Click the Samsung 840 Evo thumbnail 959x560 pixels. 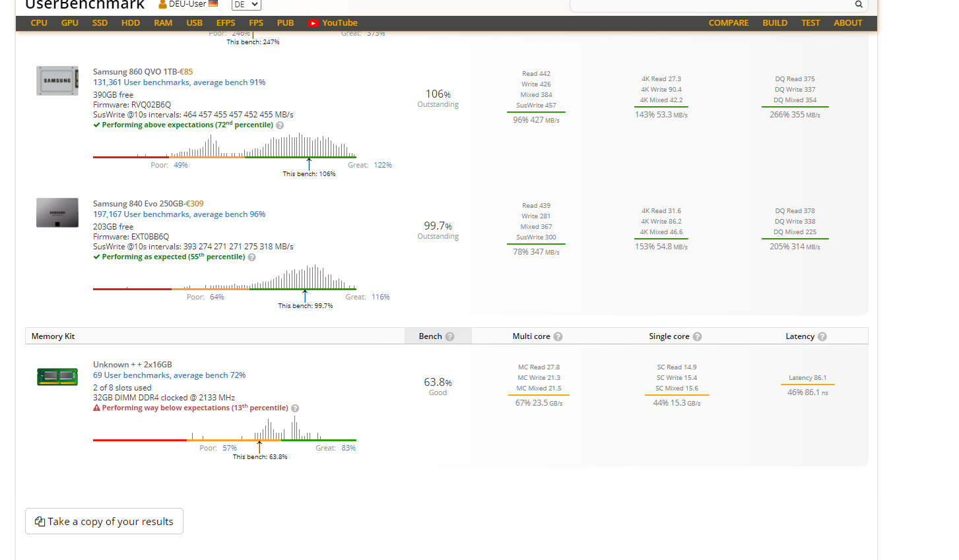(x=57, y=212)
